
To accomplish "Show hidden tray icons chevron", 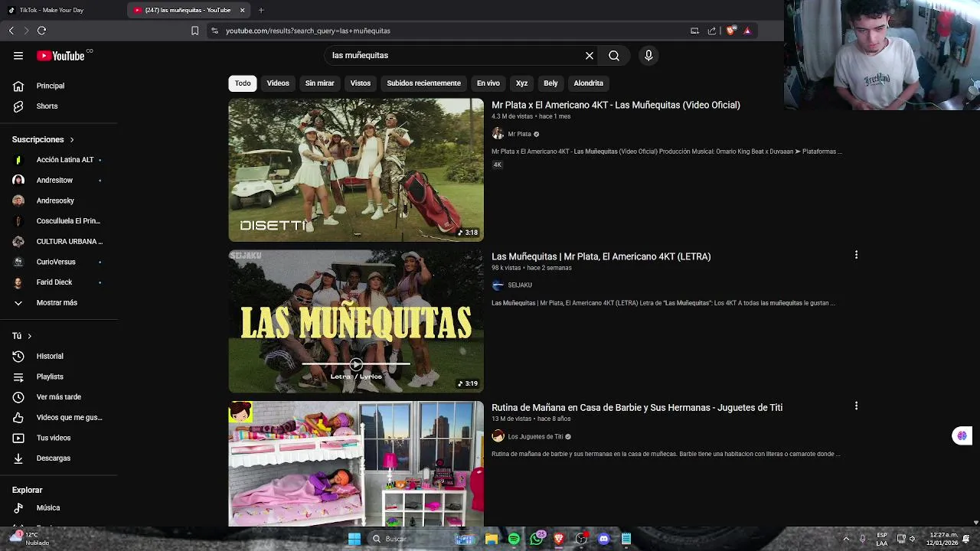I will [x=846, y=539].
